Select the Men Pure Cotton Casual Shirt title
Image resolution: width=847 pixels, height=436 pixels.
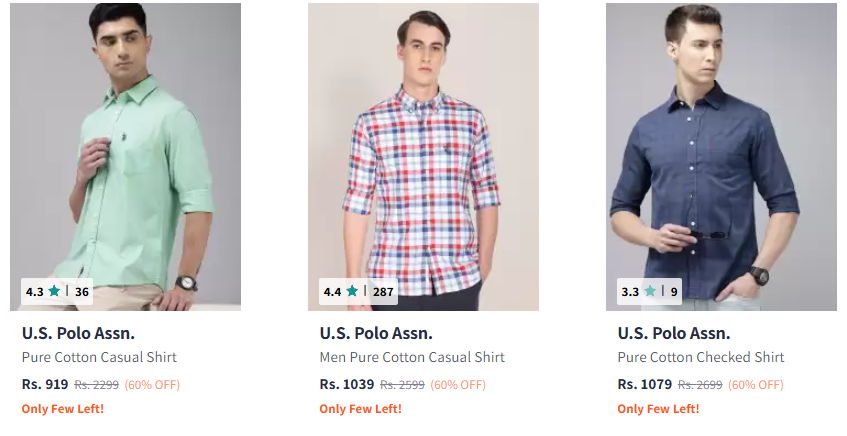click(412, 357)
